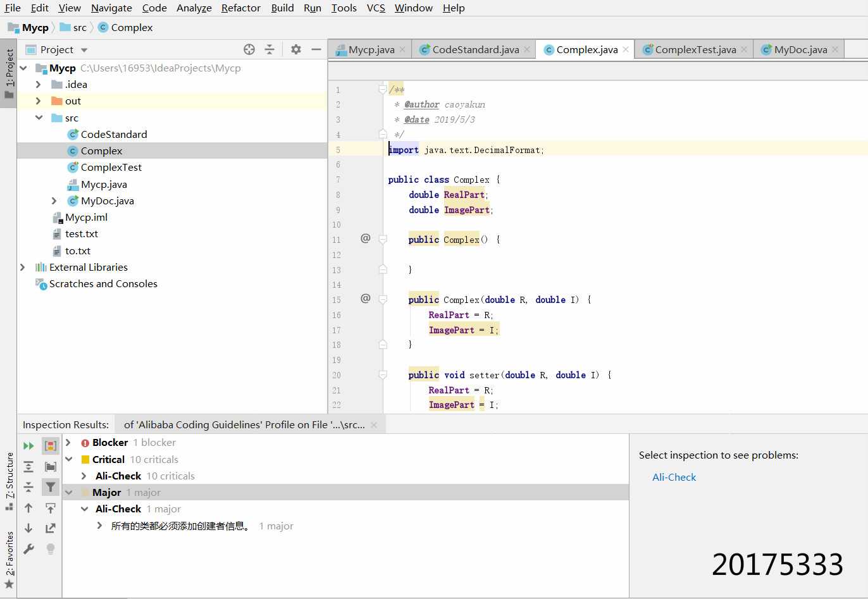Expand all inspection results
The height and width of the screenshot is (599, 868).
tap(28, 467)
